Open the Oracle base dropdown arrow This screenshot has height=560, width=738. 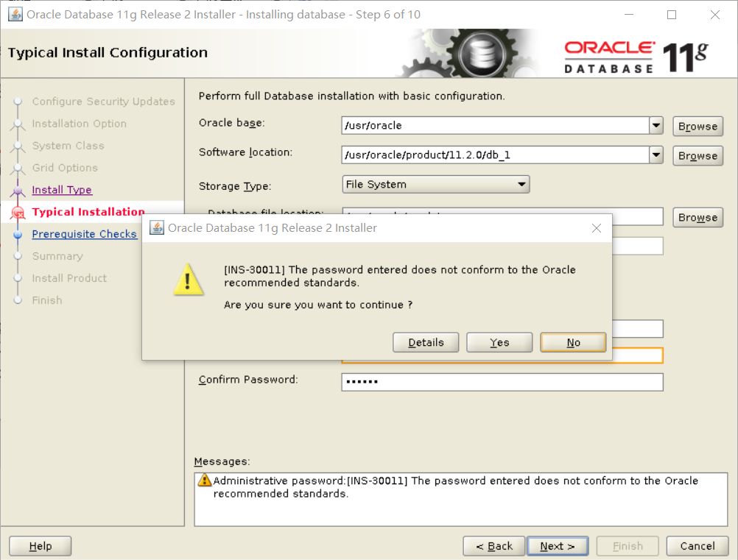656,126
